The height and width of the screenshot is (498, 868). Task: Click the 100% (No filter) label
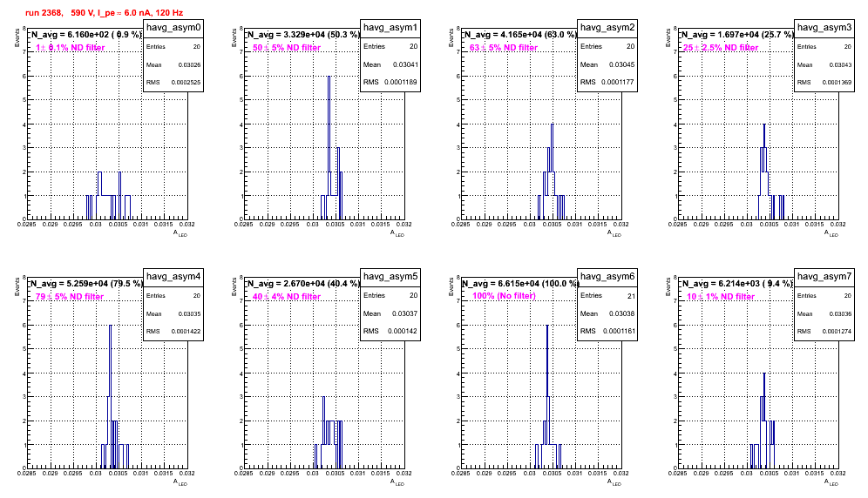tap(505, 296)
